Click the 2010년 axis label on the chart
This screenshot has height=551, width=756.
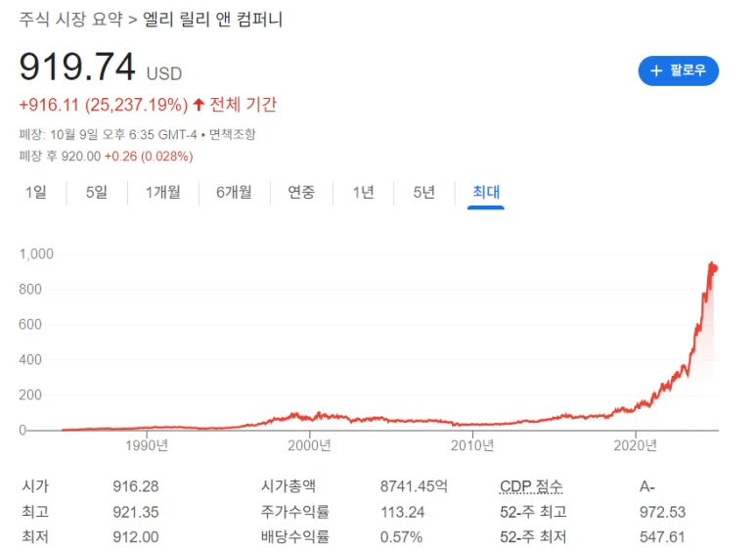pyautogui.click(x=472, y=445)
